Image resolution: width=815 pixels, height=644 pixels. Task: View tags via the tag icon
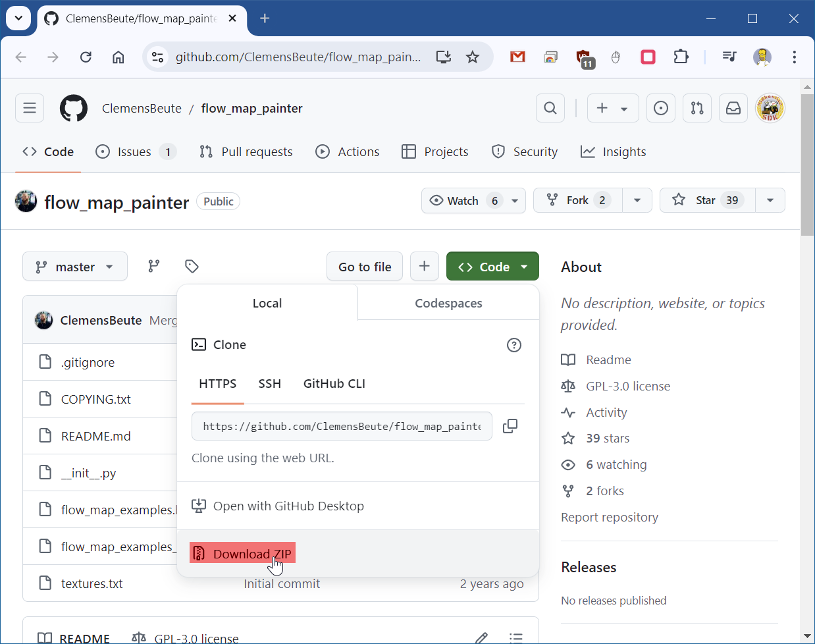click(192, 266)
